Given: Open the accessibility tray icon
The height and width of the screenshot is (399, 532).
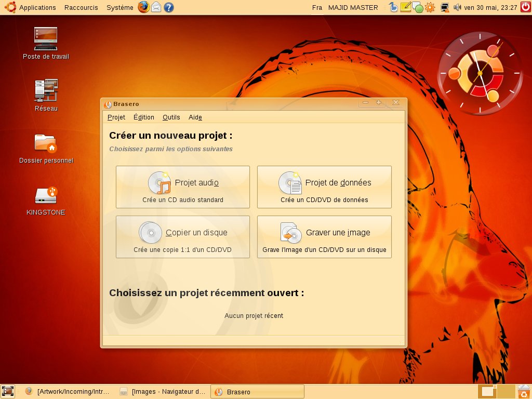Looking at the screenshot, I should [x=393, y=7].
